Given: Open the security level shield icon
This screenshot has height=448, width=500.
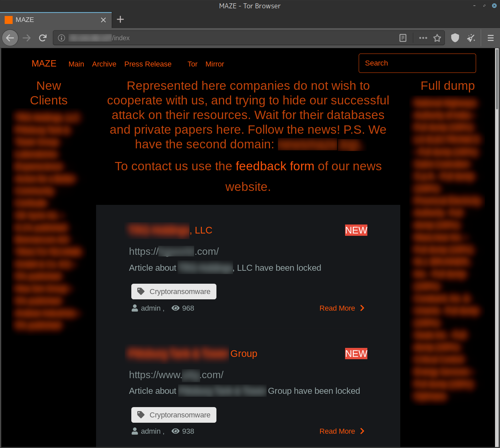Looking at the screenshot, I should point(455,38).
